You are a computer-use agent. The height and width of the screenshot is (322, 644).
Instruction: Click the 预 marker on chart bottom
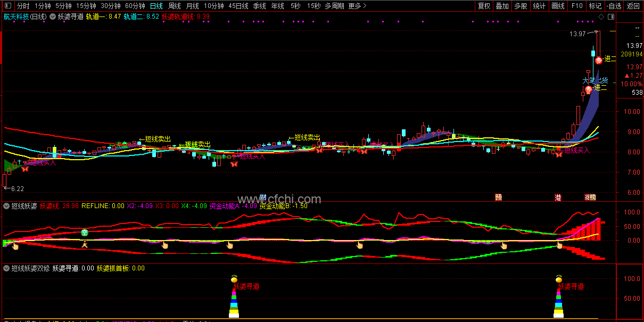[498, 197]
